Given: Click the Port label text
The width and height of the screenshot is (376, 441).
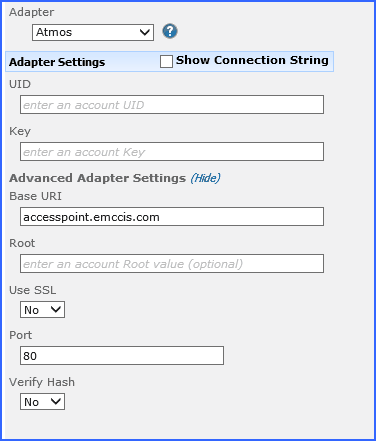Looking at the screenshot, I should click(x=20, y=335).
